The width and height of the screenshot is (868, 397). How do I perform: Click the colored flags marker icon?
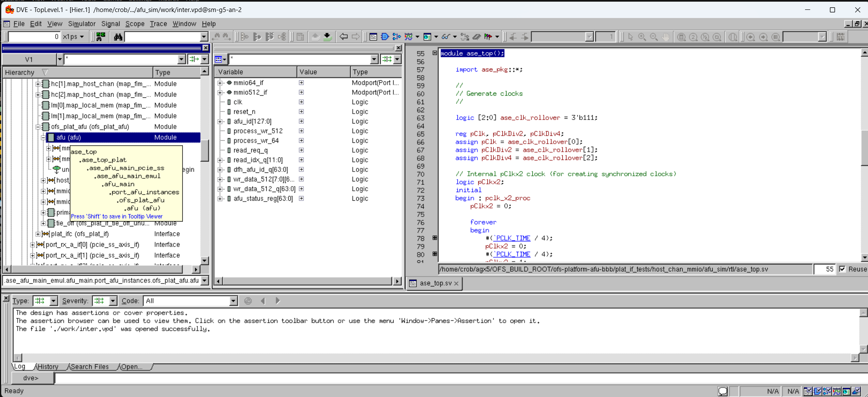tap(488, 37)
